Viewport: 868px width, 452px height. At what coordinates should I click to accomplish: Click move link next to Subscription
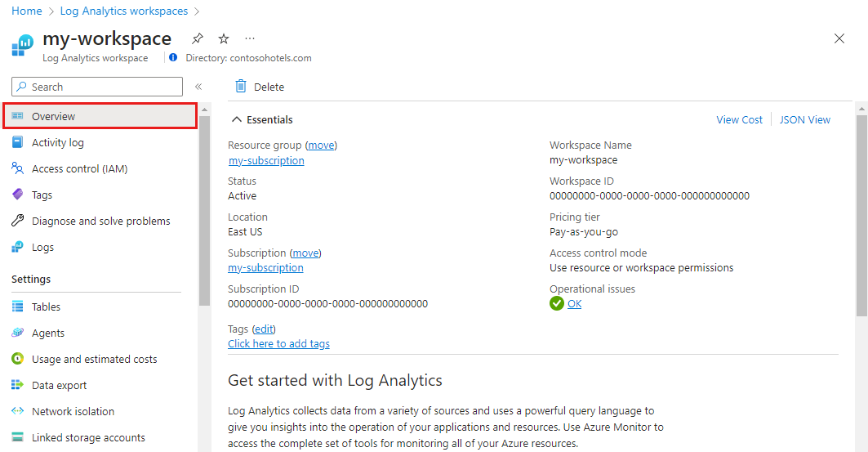pyautogui.click(x=305, y=253)
